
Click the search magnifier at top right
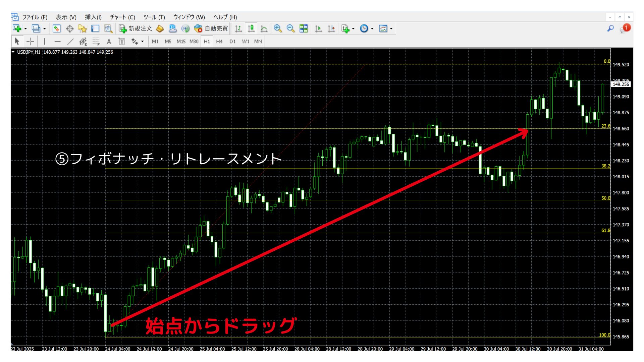(610, 28)
